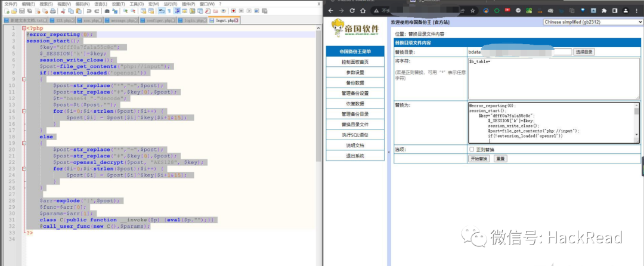The width and height of the screenshot is (644, 266).
Task: Toggle Indent Guide icon in Notepad++ toolbar
Action: pos(177,11)
